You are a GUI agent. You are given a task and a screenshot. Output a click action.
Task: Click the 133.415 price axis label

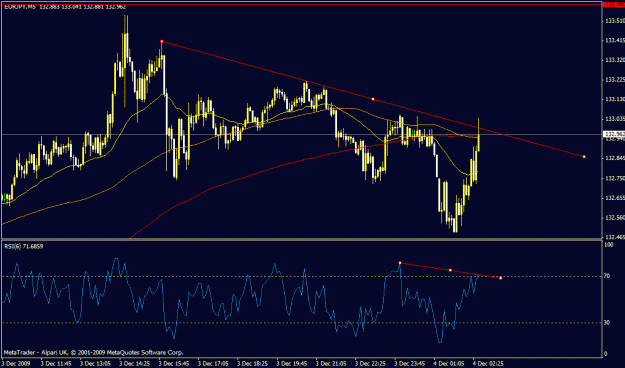point(614,40)
